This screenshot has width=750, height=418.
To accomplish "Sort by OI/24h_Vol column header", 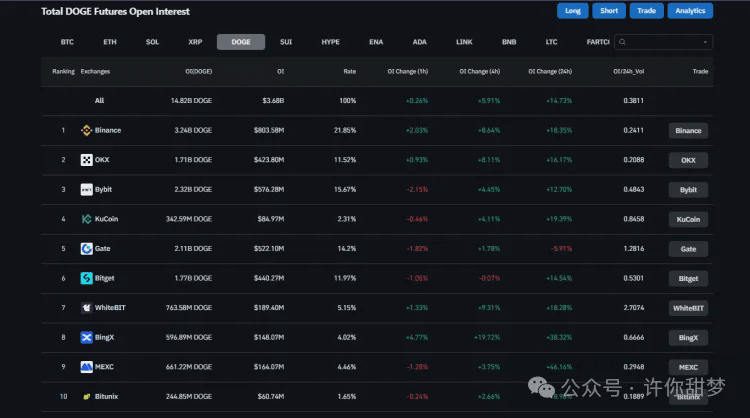I will pos(629,71).
